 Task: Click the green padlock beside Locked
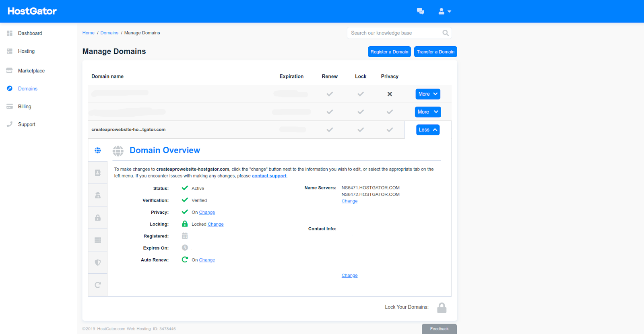185,224
